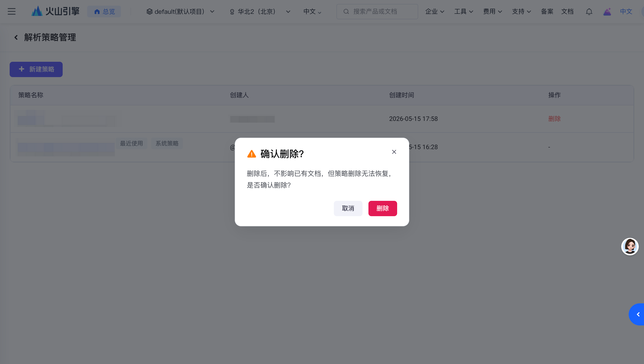Click the 系统策略 tag
The height and width of the screenshot is (364, 644).
tap(167, 143)
